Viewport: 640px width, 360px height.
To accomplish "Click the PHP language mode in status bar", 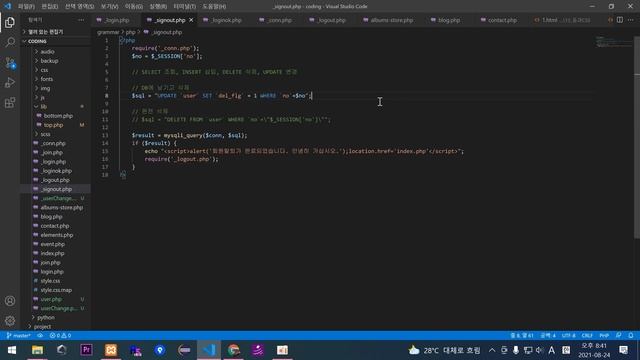I will point(604,336).
